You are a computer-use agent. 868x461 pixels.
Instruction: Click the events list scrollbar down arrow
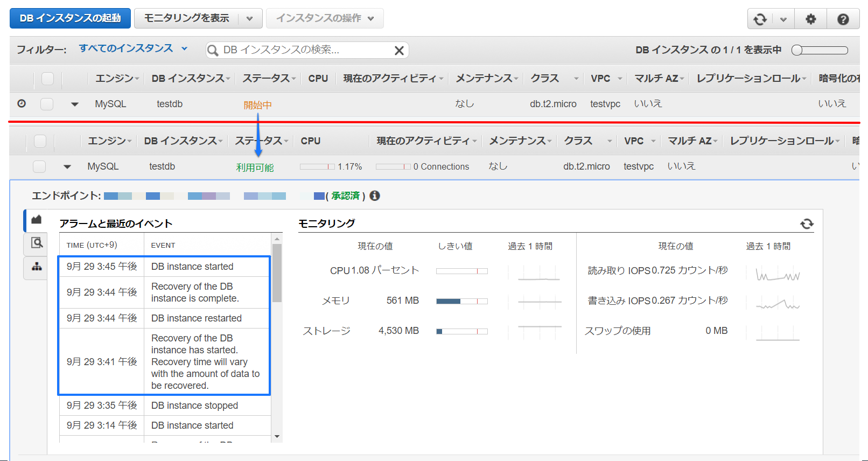tap(277, 437)
